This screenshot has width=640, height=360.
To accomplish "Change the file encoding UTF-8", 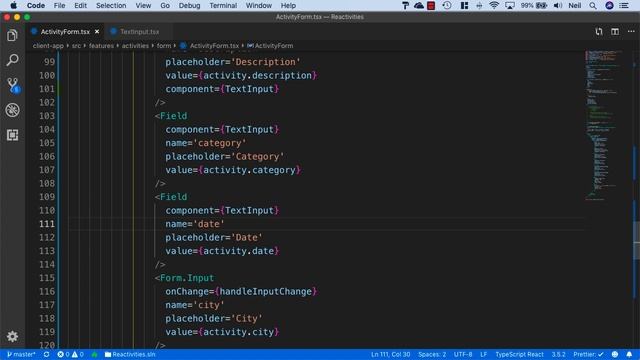I will [463, 354].
